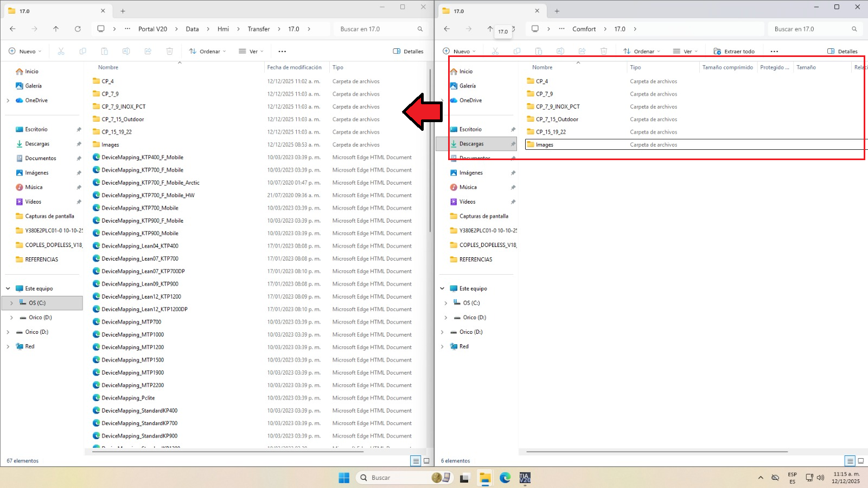
Task: Click the horizontal scrollbar of the Comfort file list
Action: (656, 451)
